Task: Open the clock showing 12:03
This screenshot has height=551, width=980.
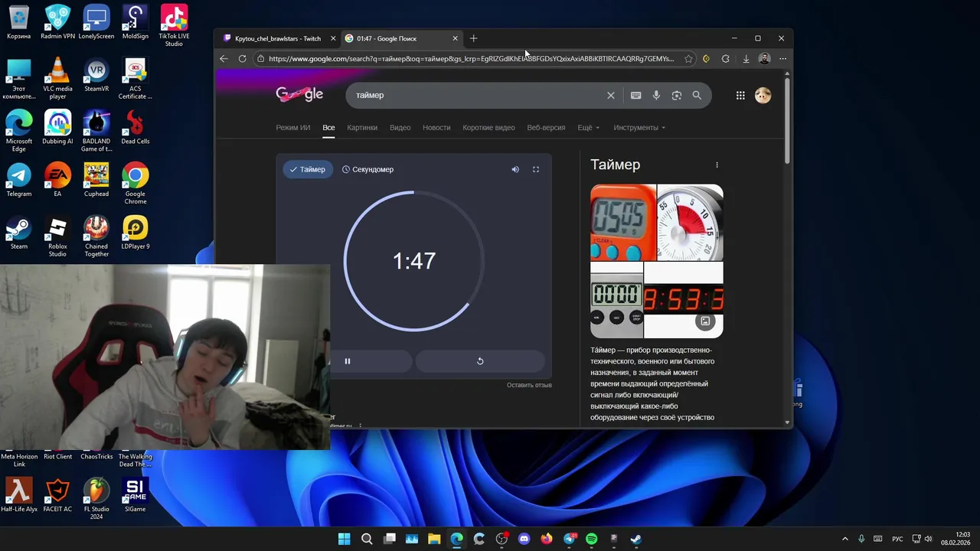Action: pyautogui.click(x=955, y=539)
